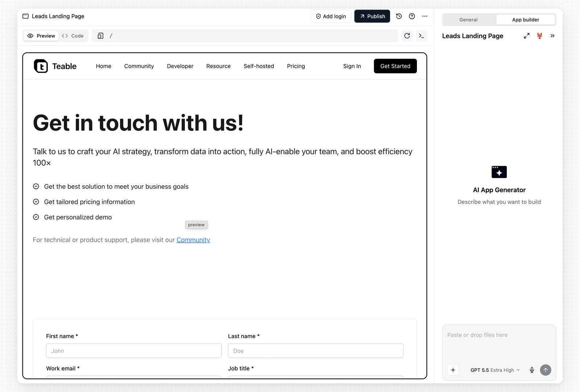580x392 pixels.
Task: Open Self-hosted nav menu item
Action: 259,66
